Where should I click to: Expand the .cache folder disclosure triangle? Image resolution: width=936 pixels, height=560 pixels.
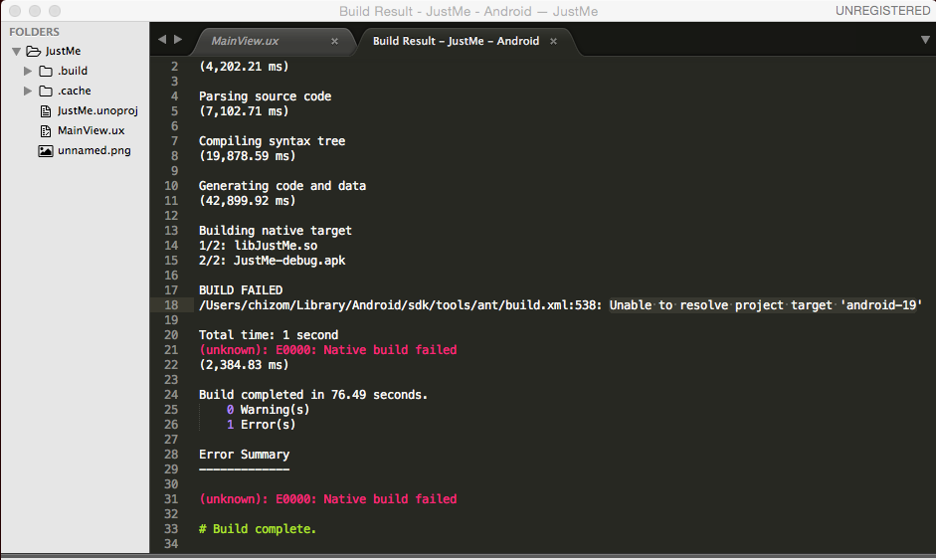pos(28,92)
